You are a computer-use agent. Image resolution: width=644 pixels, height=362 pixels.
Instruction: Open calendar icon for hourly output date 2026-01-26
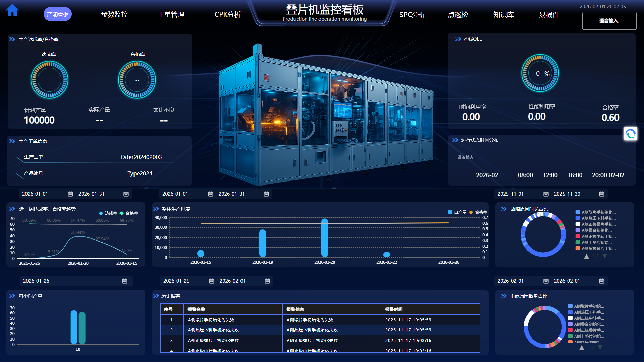pos(124,281)
